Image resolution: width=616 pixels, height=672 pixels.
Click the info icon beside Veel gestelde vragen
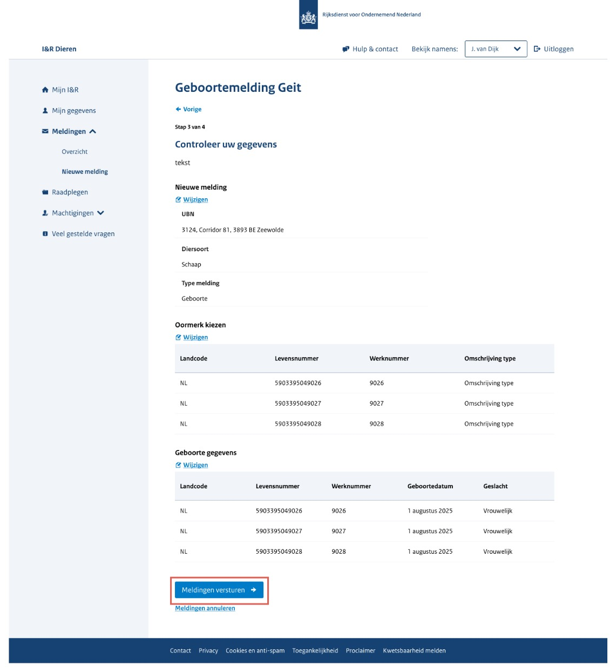pyautogui.click(x=45, y=234)
